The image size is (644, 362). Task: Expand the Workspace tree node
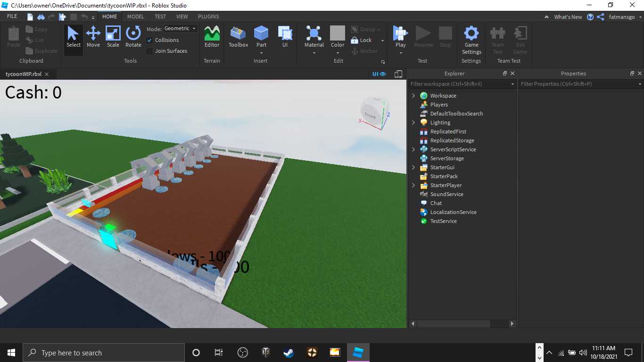click(413, 96)
